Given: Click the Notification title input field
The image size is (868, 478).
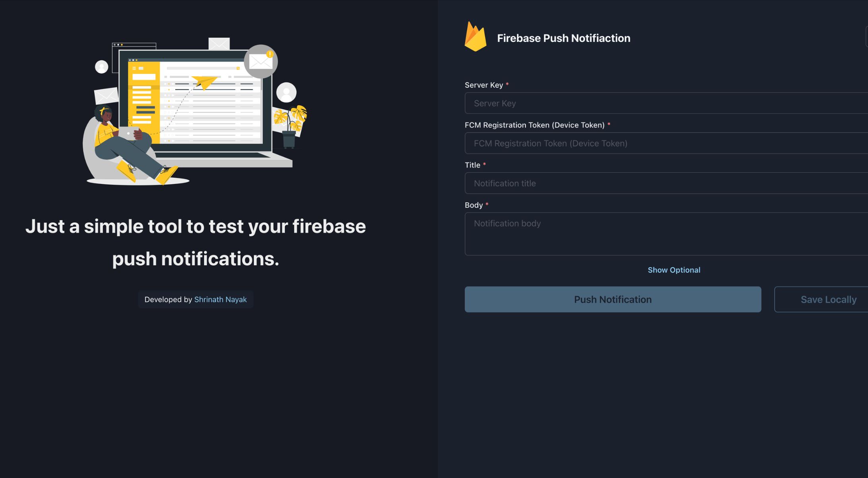Looking at the screenshot, I should pyautogui.click(x=666, y=183).
